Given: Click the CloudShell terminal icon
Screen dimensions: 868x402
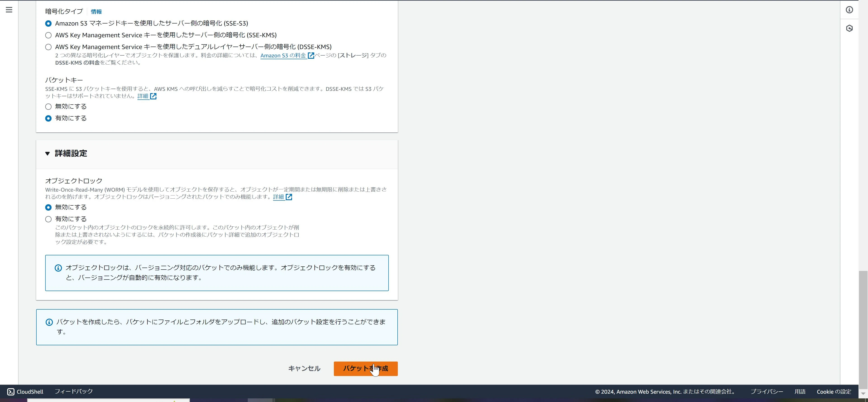Looking at the screenshot, I should (x=11, y=392).
